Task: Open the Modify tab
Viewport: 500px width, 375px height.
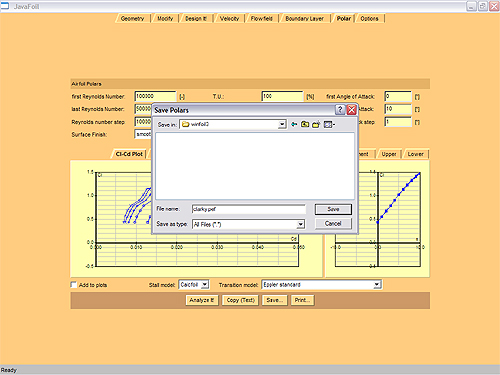Action: click(x=165, y=19)
